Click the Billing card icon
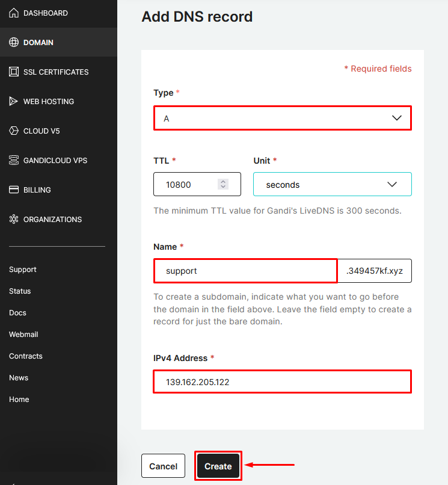Screen dimensions: 448x485 (x=14, y=190)
